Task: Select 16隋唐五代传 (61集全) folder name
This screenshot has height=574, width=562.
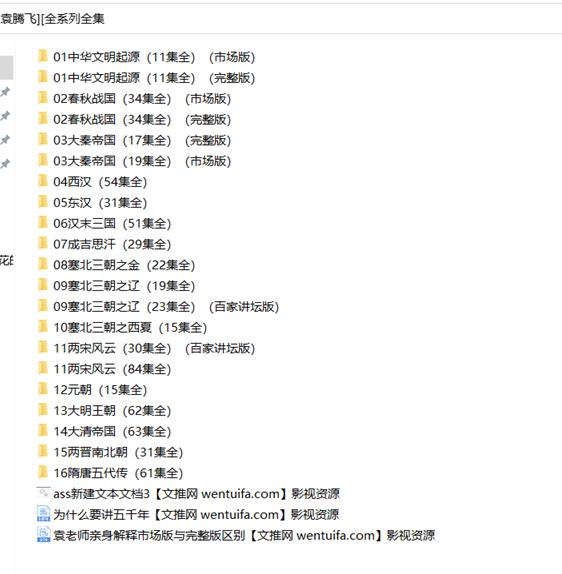Action: click(118, 473)
